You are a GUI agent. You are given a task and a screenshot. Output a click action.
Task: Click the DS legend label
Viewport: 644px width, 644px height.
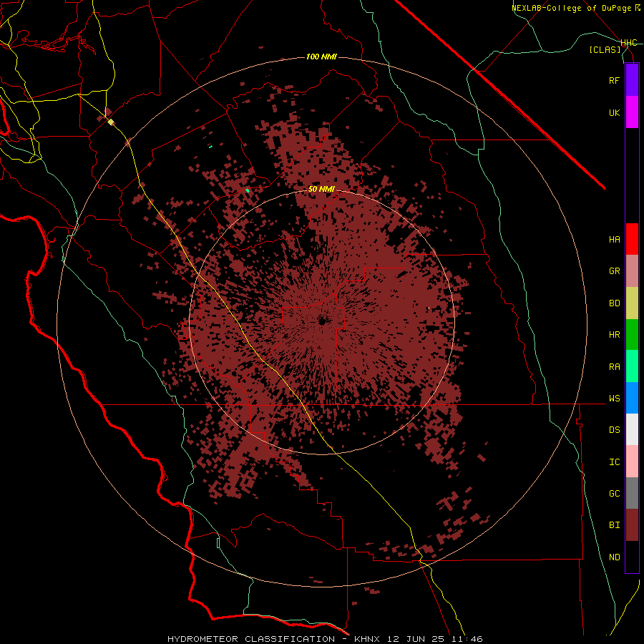point(615,430)
